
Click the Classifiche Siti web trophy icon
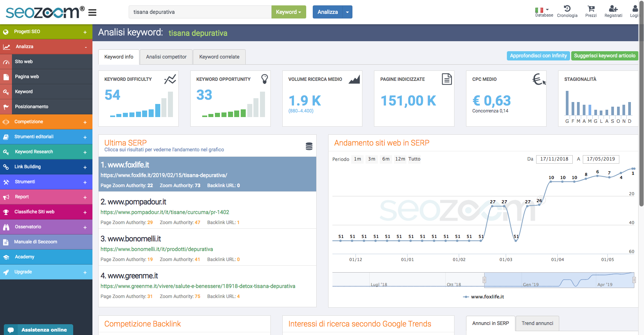pos(6,212)
